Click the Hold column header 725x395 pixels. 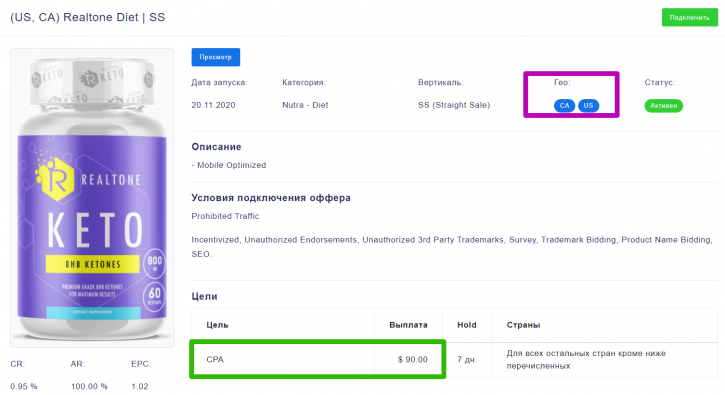467,325
